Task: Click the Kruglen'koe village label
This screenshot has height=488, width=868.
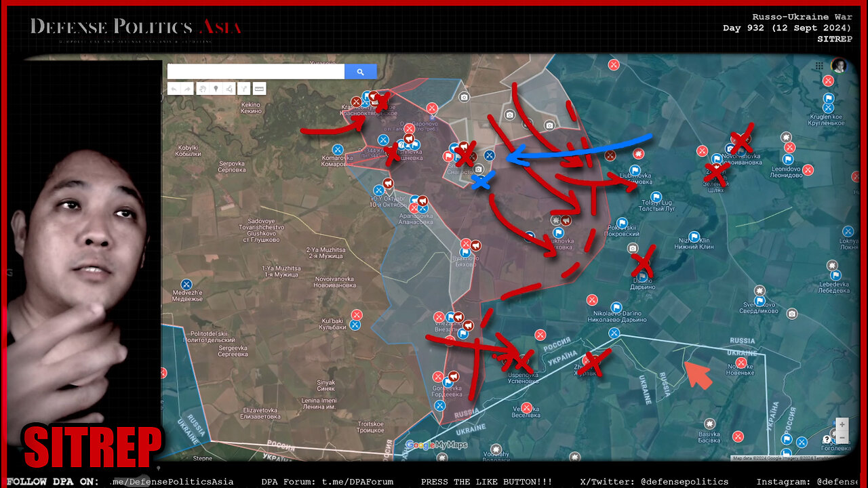Action: (x=826, y=120)
